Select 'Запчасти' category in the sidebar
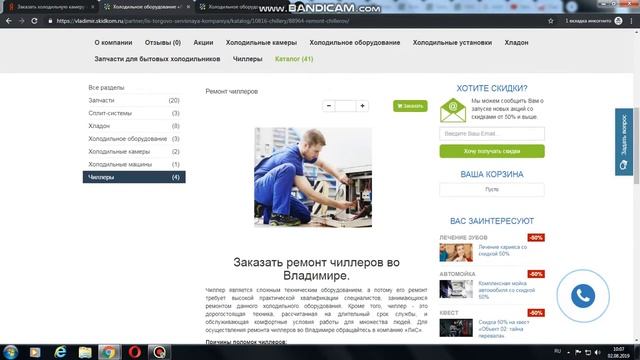This screenshot has height=360, width=640. pos(134,100)
